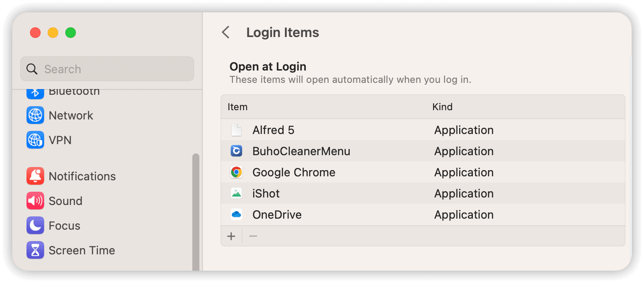The width and height of the screenshot is (644, 283).
Task: Go back with the chevron arrow
Action: tap(226, 32)
